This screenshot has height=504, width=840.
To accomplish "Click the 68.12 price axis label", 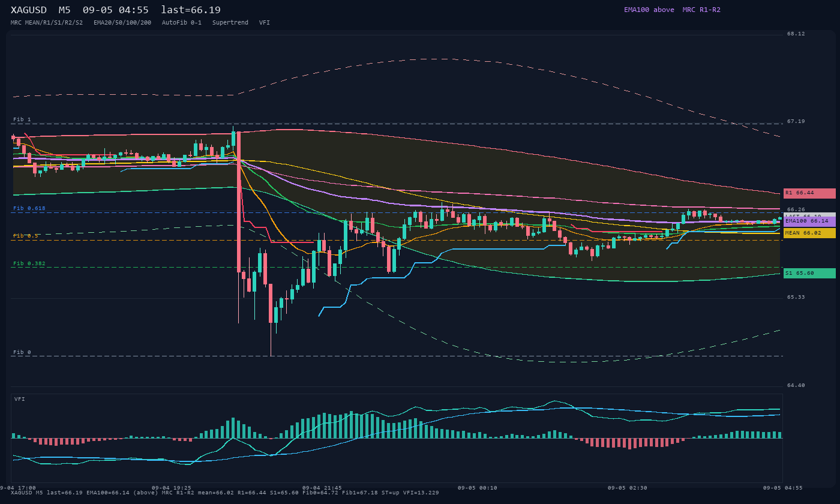I will pos(796,34).
